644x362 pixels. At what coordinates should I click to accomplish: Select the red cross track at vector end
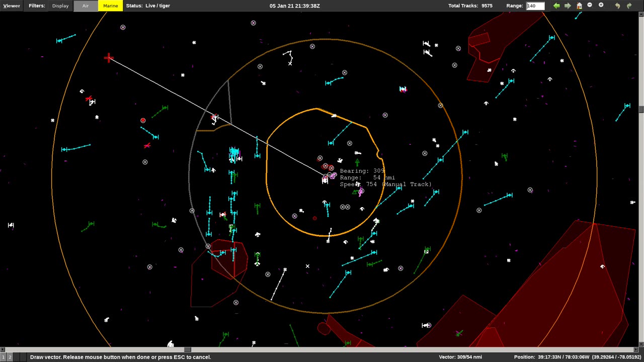coord(109,58)
